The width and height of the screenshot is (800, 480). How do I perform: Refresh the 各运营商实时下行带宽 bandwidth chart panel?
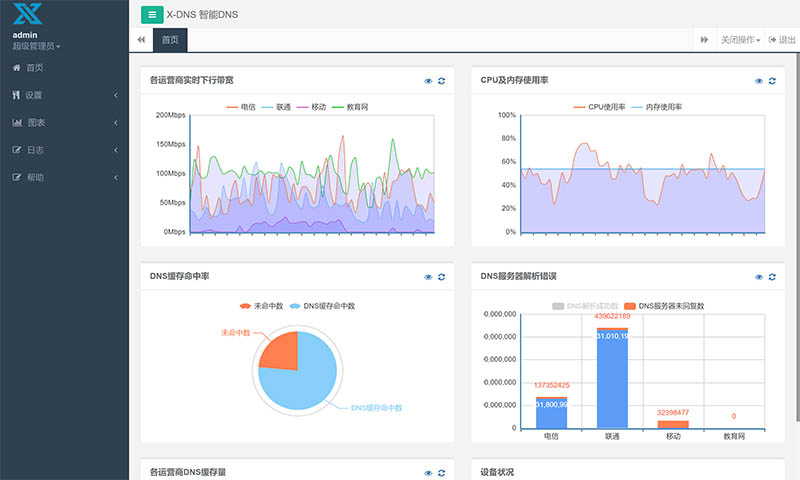pos(441,80)
